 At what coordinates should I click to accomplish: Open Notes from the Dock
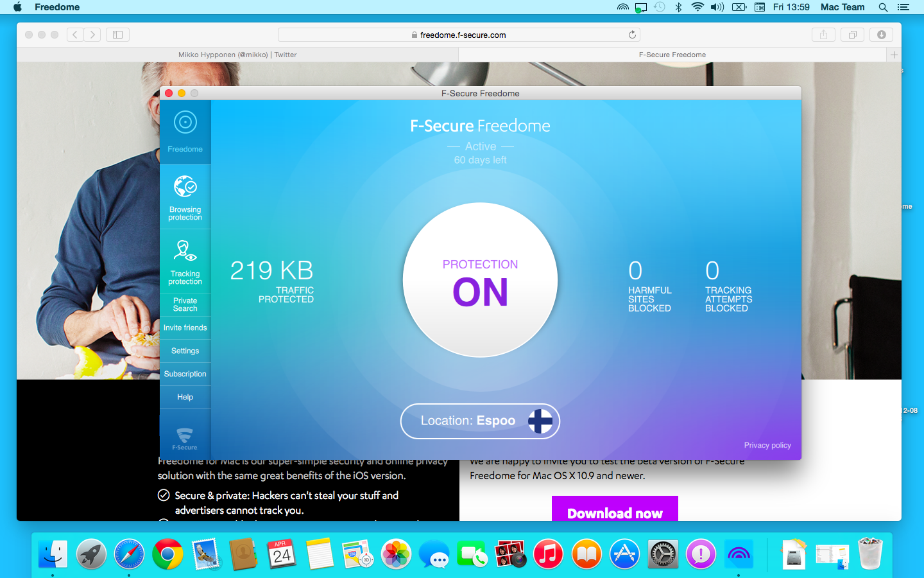pos(320,554)
